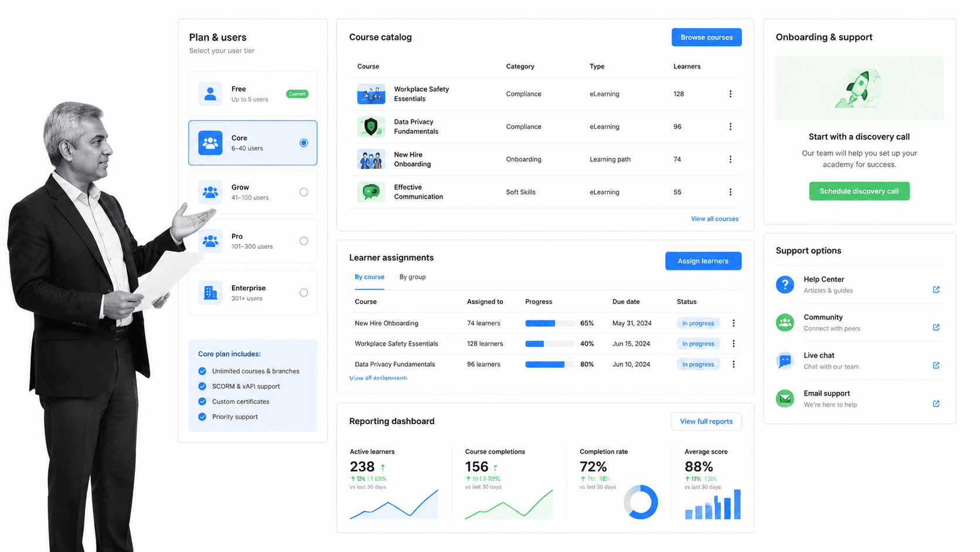This screenshot has width=980, height=552.
Task: Open Community external link icon
Action: 936,327
